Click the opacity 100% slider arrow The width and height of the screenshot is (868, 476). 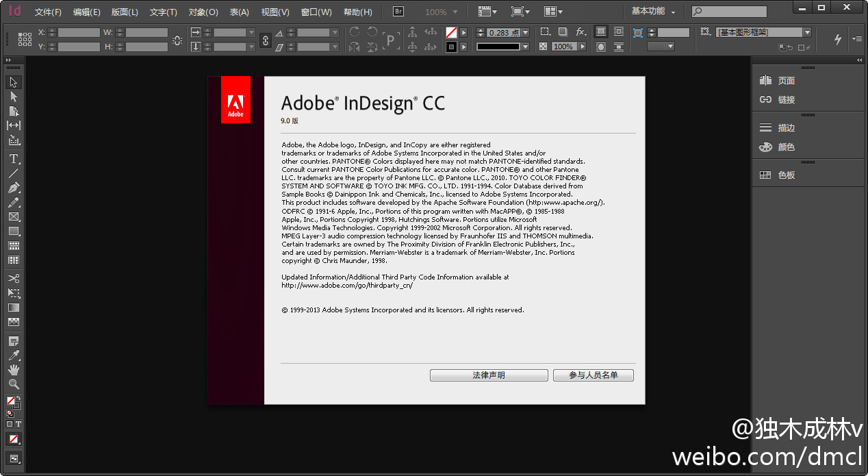[x=583, y=47]
